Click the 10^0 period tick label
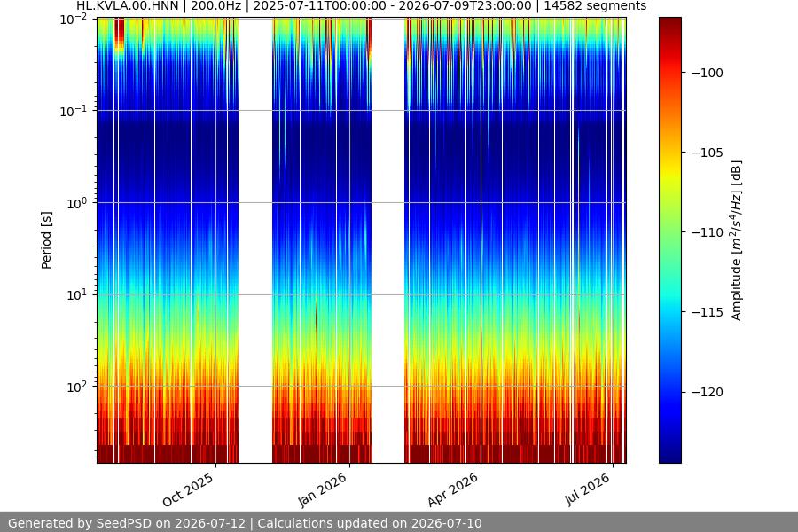This screenshot has width=798, height=532. pos(77,203)
